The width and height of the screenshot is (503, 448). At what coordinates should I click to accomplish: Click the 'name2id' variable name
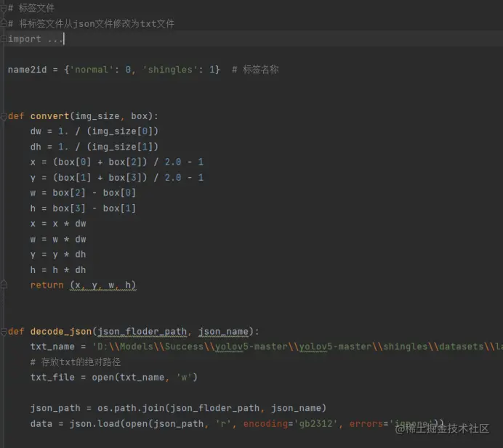[x=28, y=70]
